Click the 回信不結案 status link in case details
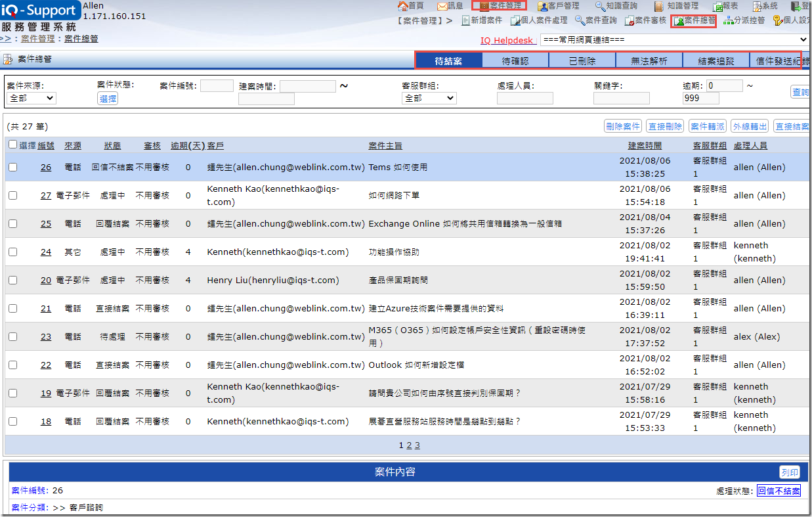 coord(779,491)
